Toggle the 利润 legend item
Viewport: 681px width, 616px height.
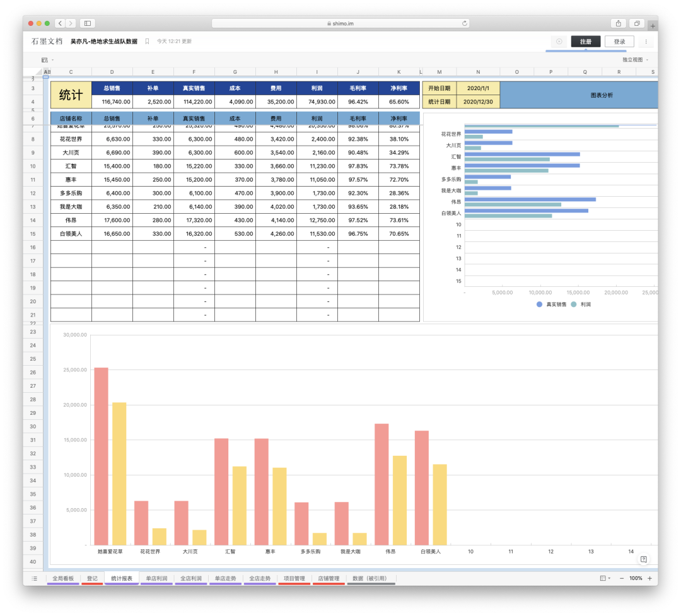[x=581, y=304]
